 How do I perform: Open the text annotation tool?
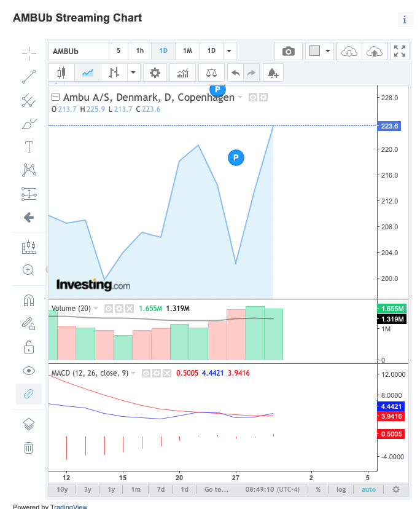[29, 147]
